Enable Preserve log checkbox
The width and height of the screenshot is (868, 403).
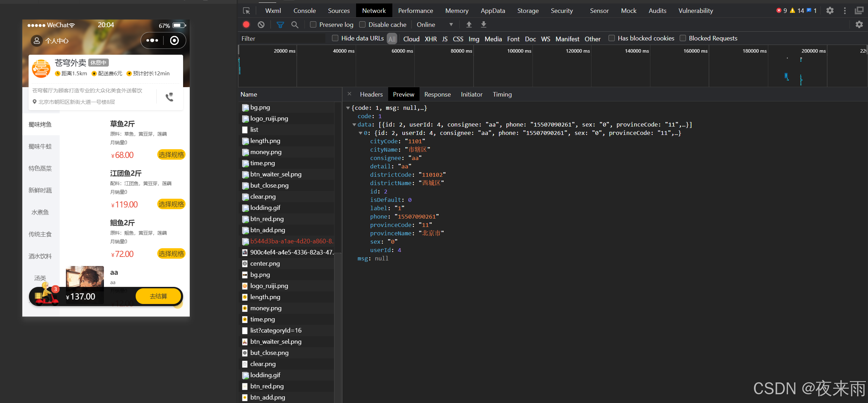[313, 24]
